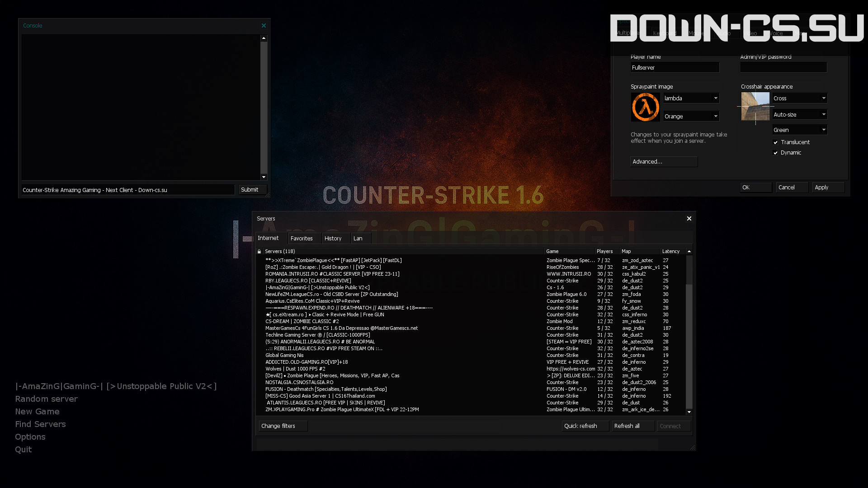Select the ROMANIA.INTRUSII.RO classic server row
This screenshot has height=488, width=868.
coord(470,274)
